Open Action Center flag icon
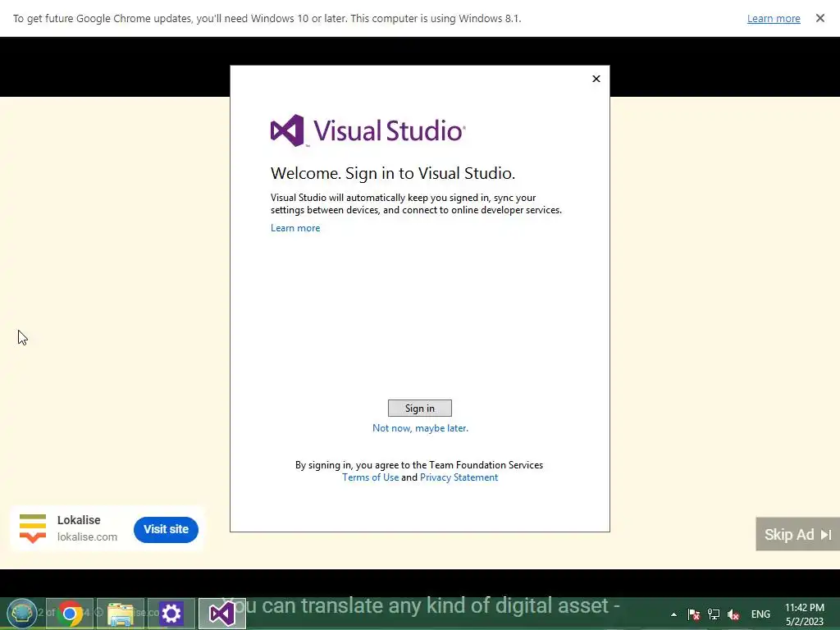This screenshot has height=630, width=840. 694,614
